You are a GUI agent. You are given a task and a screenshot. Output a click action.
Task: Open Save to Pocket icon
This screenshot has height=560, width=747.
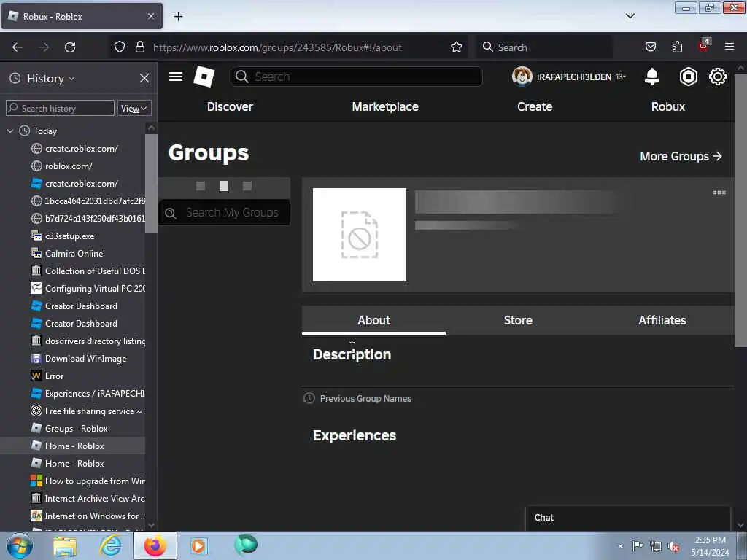coord(650,47)
